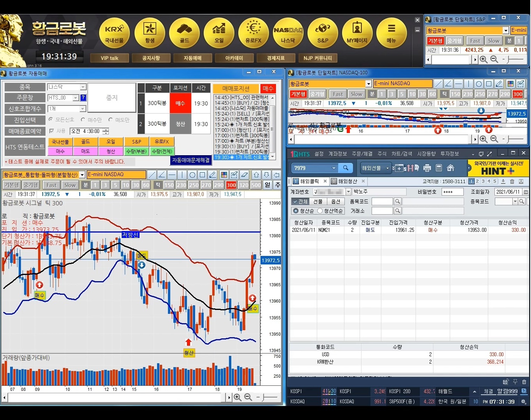Select circle drawing tool in bottom chart toolbar
531x420 pixels.
coord(192,175)
